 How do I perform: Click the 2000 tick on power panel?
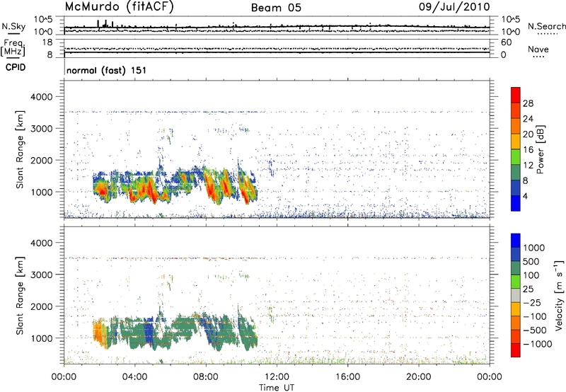41,160
